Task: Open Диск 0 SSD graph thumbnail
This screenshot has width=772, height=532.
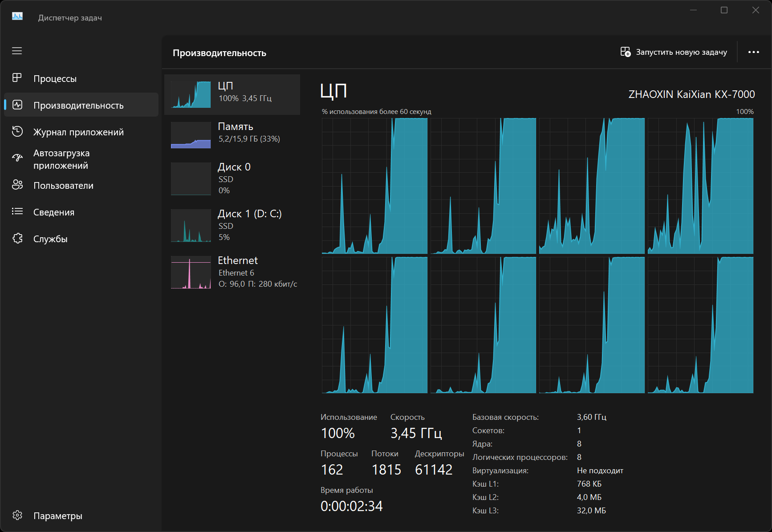Action: 191,179
